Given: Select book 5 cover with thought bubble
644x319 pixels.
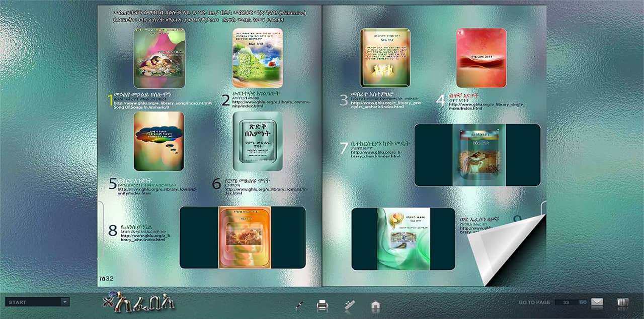Looking at the screenshot, I should (x=159, y=141).
